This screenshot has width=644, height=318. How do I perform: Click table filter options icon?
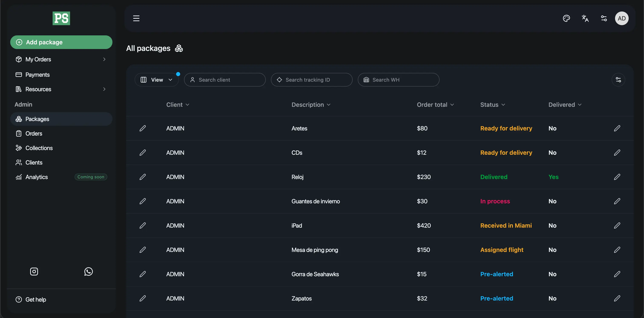[618, 80]
